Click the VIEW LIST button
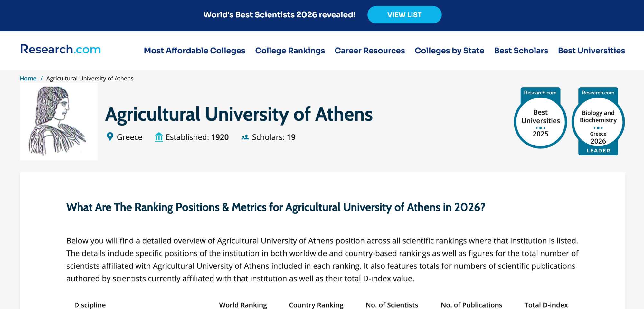Image resolution: width=644 pixels, height=309 pixels. point(404,15)
